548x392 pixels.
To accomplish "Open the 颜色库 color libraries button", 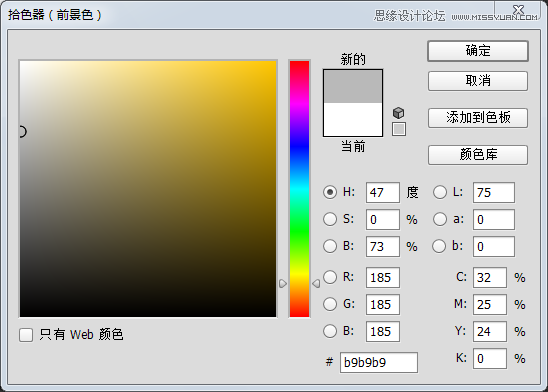I will coord(478,154).
